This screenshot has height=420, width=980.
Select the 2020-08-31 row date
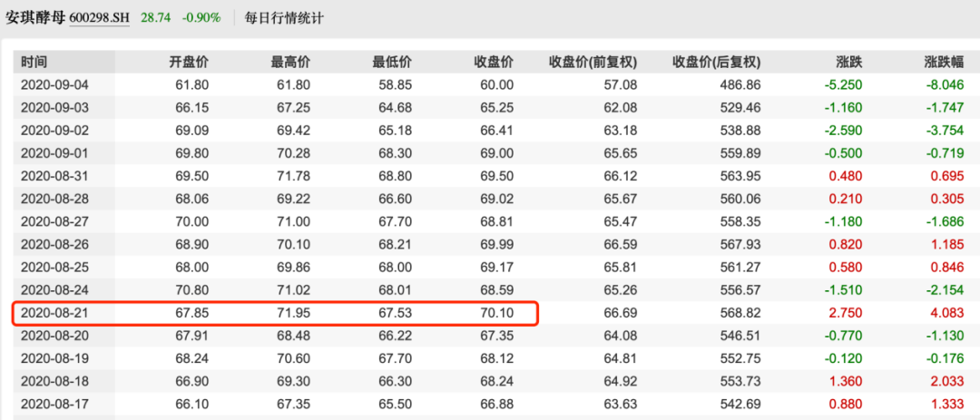[x=55, y=176]
